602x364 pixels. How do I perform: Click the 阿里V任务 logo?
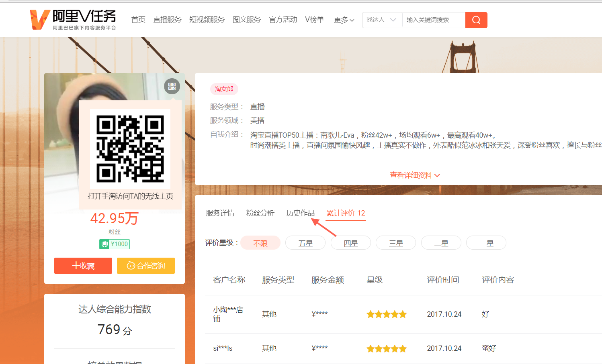click(73, 19)
